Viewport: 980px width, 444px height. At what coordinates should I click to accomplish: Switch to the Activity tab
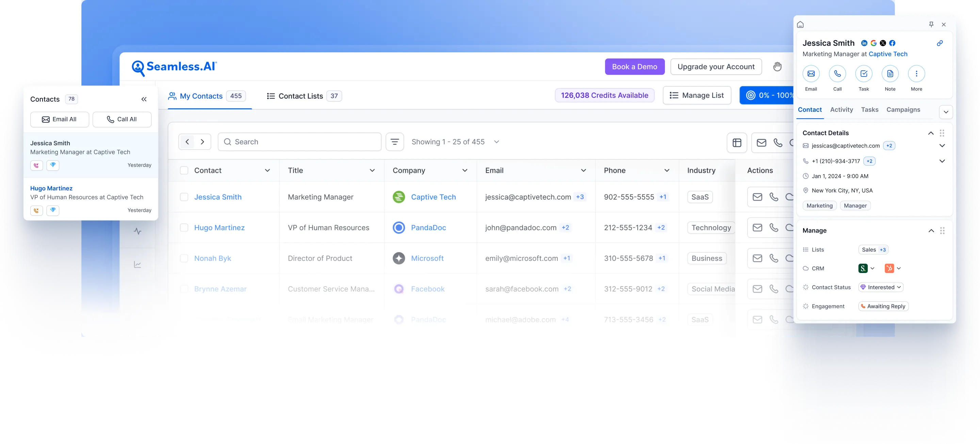[841, 109]
